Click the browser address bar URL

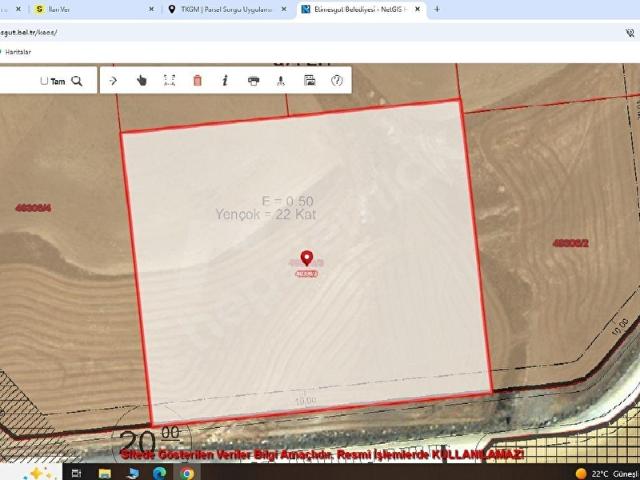point(29,32)
